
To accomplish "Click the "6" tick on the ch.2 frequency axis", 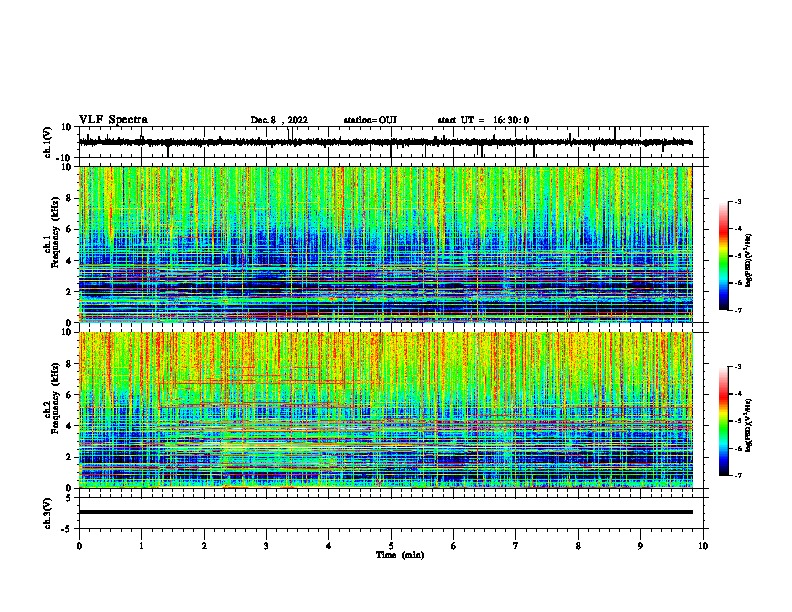I will coord(70,395).
